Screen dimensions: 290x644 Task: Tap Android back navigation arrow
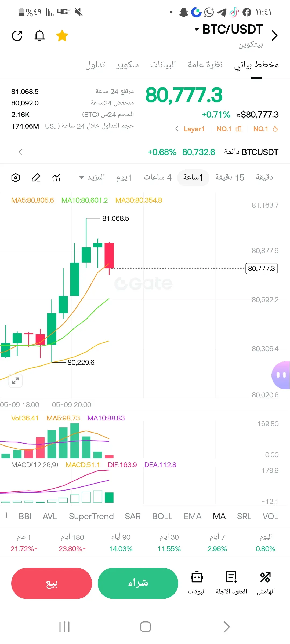point(227,627)
